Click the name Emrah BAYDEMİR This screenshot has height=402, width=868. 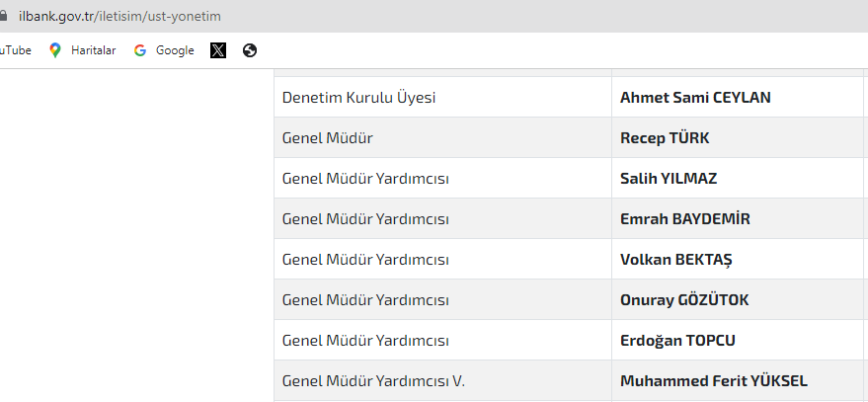click(x=684, y=218)
